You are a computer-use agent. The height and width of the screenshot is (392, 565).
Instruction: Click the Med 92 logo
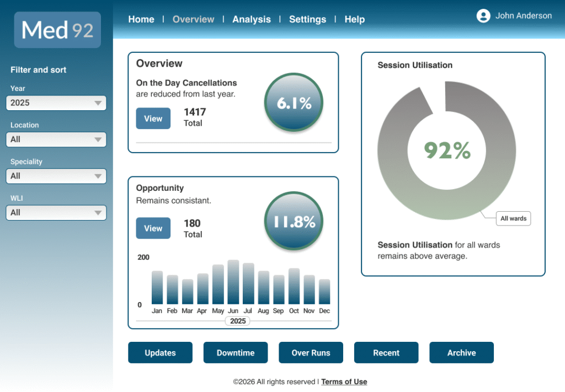57,30
